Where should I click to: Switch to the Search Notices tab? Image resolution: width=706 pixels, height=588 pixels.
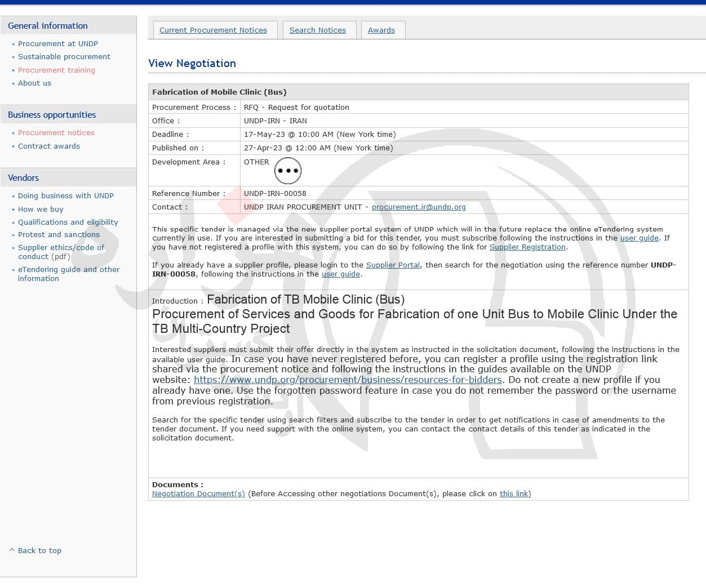[x=318, y=30]
